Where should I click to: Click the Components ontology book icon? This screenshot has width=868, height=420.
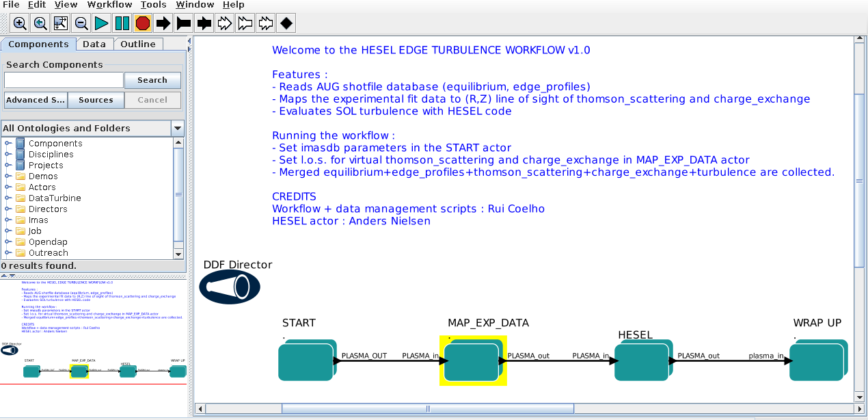click(20, 144)
